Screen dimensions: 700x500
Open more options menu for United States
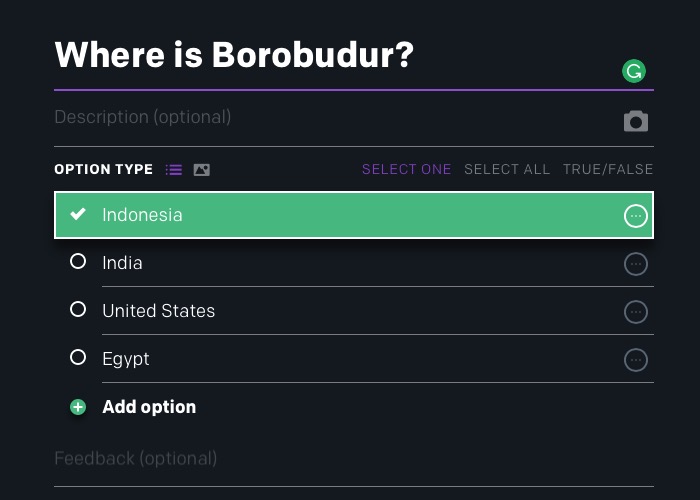pos(636,312)
